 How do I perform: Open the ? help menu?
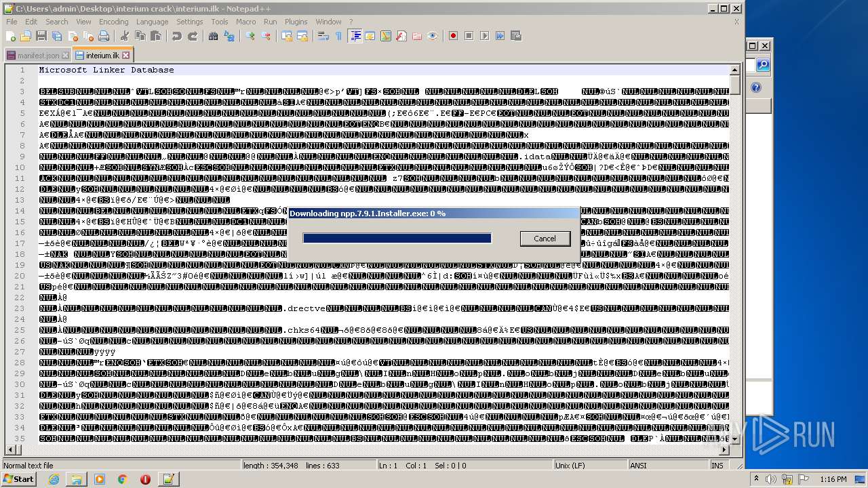(351, 22)
